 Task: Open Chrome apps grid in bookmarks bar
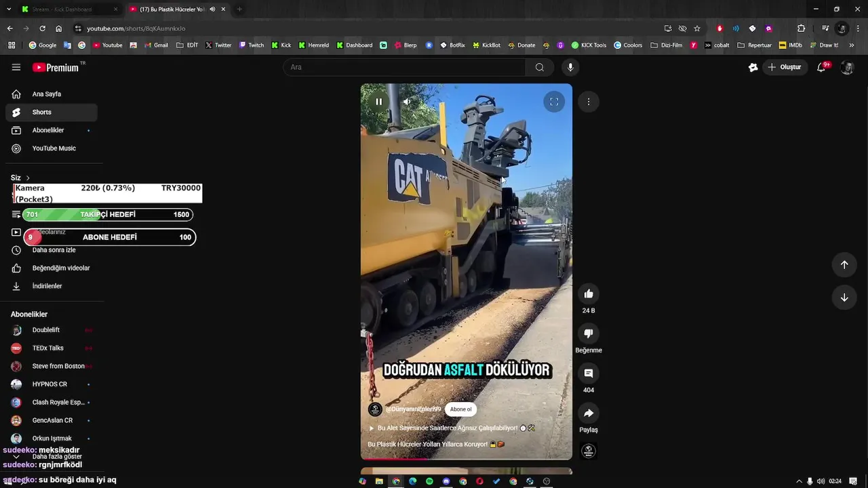tap(12, 45)
